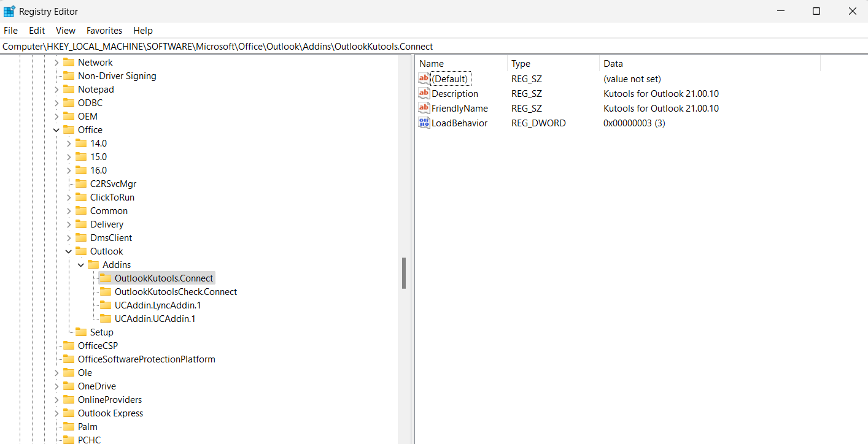This screenshot has width=868, height=444.
Task: Click the ODBC folder icon
Action: (x=69, y=102)
